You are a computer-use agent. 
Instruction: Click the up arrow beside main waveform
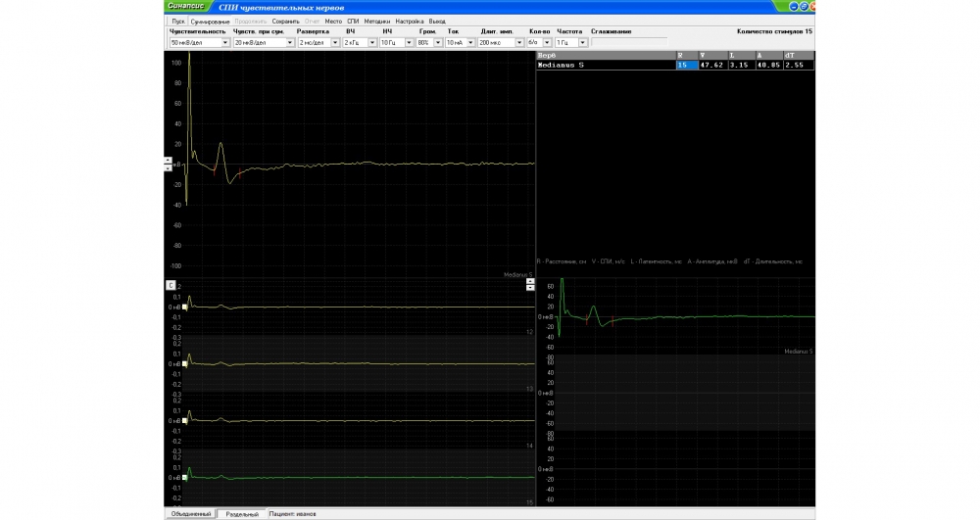click(x=168, y=160)
